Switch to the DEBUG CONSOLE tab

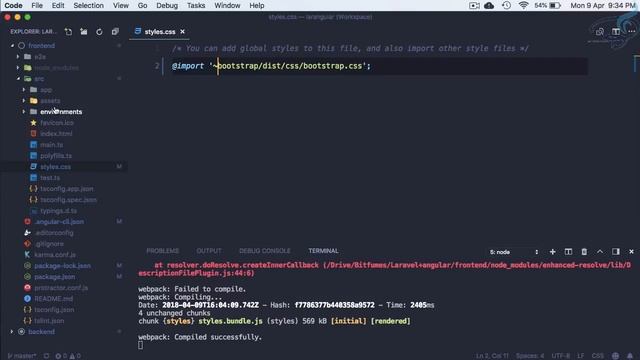coord(264,251)
